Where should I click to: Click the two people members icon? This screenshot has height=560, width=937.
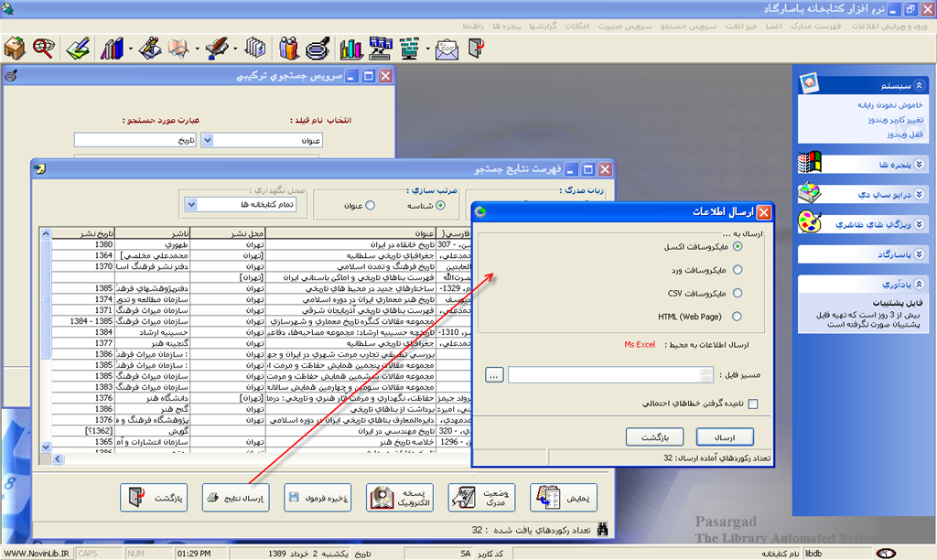[289, 48]
